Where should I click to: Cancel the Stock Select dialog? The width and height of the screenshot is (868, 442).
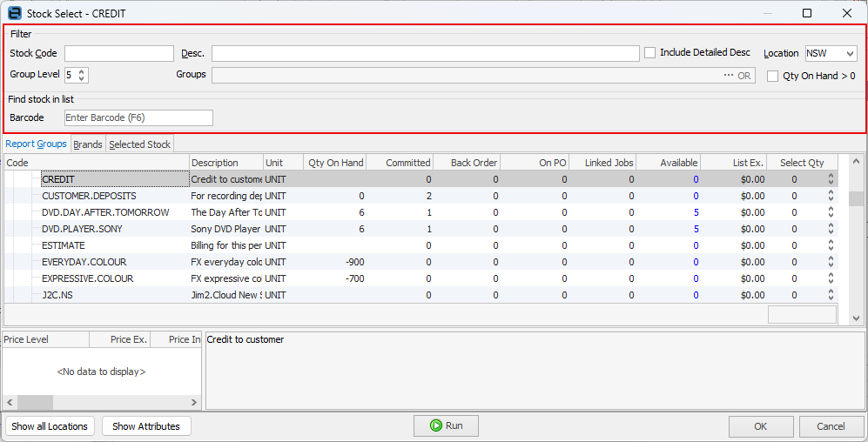point(831,426)
